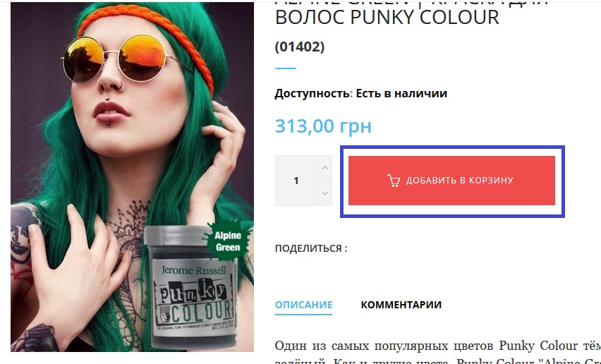Click the shopping cart icon inside red button
Viewport: 601px width, 364px height.
tap(393, 181)
